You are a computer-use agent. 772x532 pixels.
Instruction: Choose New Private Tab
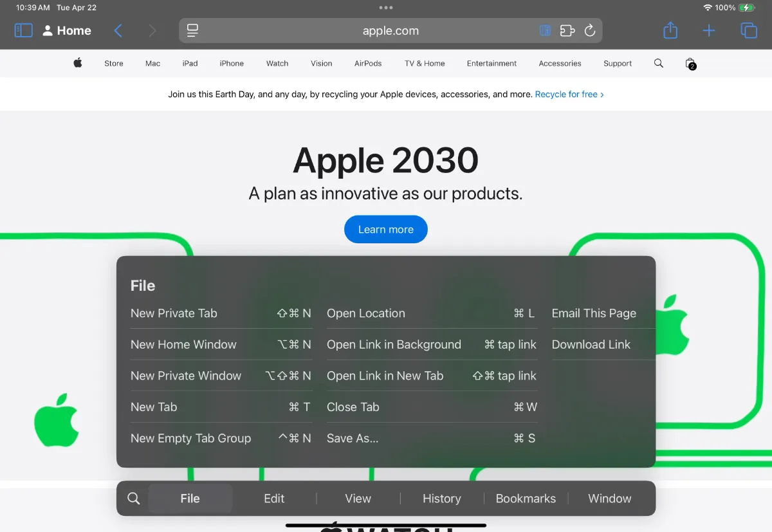(x=221, y=313)
